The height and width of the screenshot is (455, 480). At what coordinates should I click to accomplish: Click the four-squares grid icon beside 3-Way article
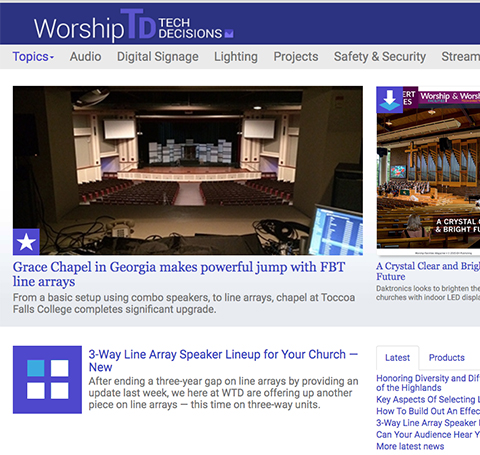pyautogui.click(x=47, y=380)
